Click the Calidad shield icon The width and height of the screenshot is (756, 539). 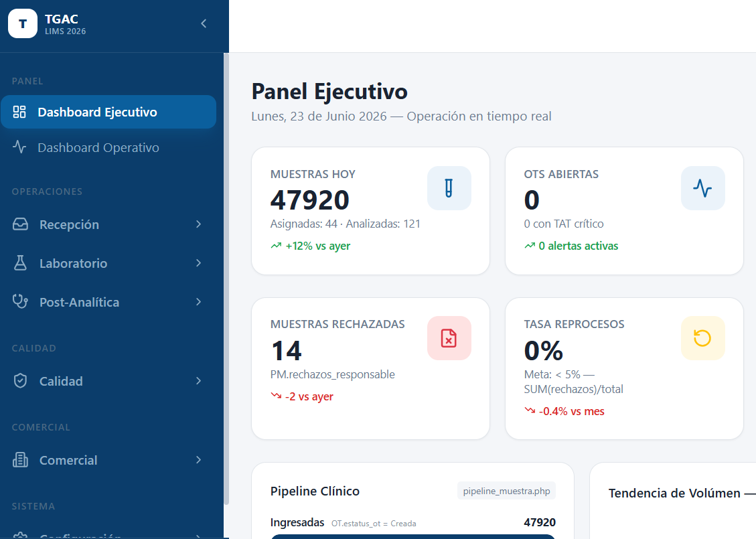20,381
